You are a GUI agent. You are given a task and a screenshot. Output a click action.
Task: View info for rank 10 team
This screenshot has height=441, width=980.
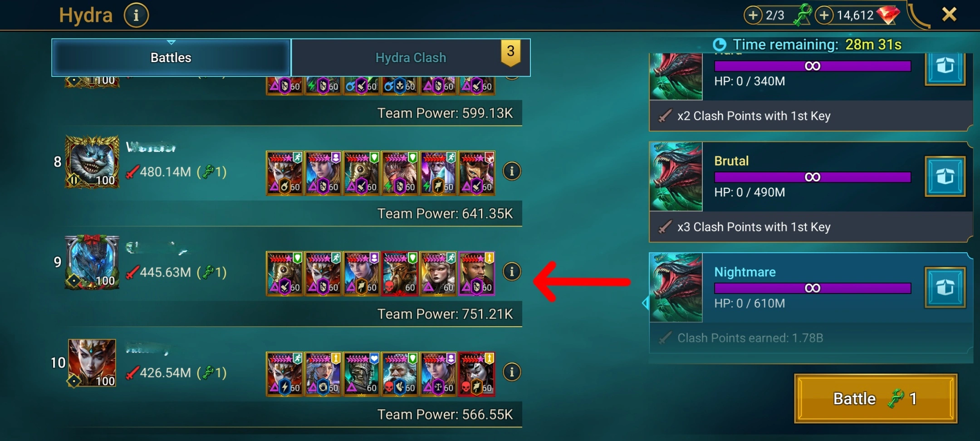(512, 372)
